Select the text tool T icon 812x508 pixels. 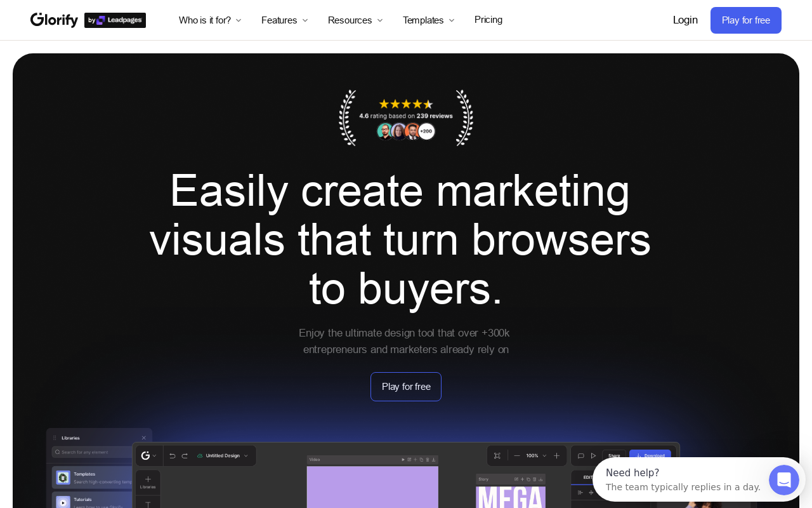pos(148,504)
